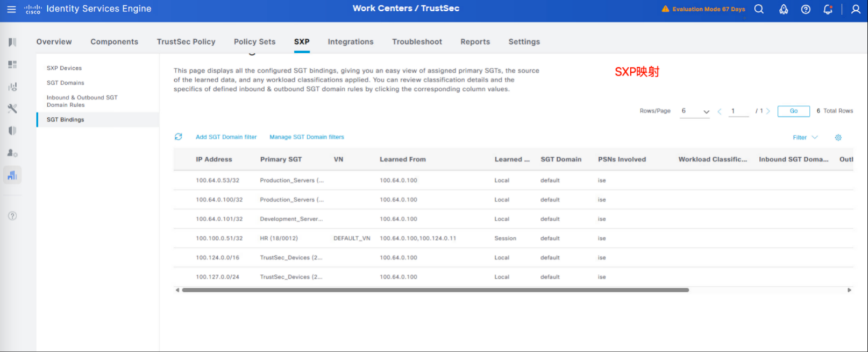Open the user account icon
This screenshot has width=868, height=352.
tap(856, 9)
